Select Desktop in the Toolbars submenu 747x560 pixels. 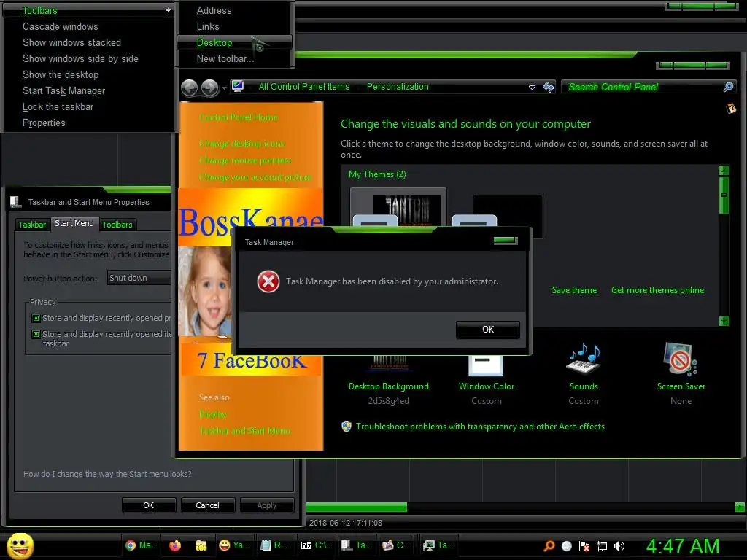[x=234, y=43]
